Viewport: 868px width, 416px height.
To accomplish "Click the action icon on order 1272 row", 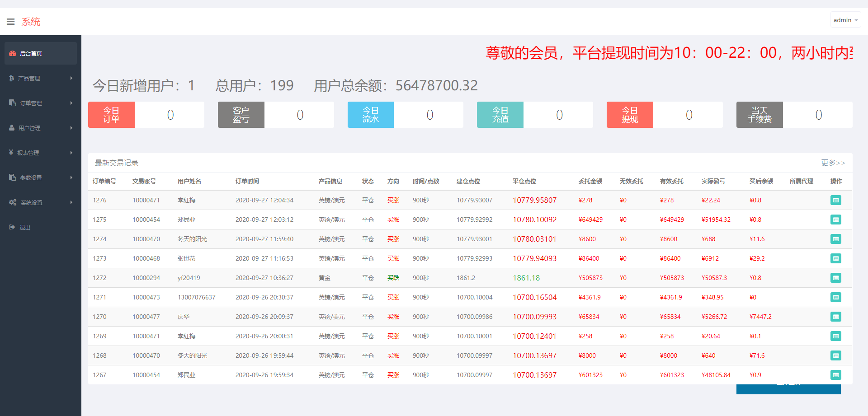I will coord(836,278).
